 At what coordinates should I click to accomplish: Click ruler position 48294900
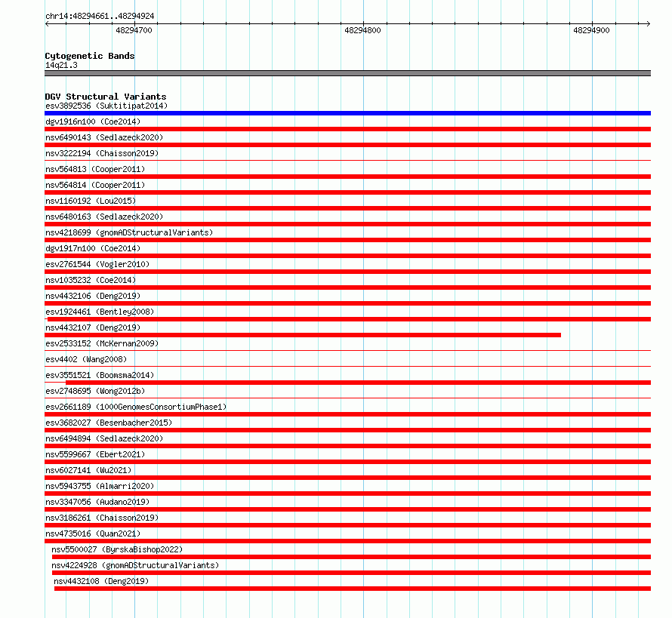point(591,30)
